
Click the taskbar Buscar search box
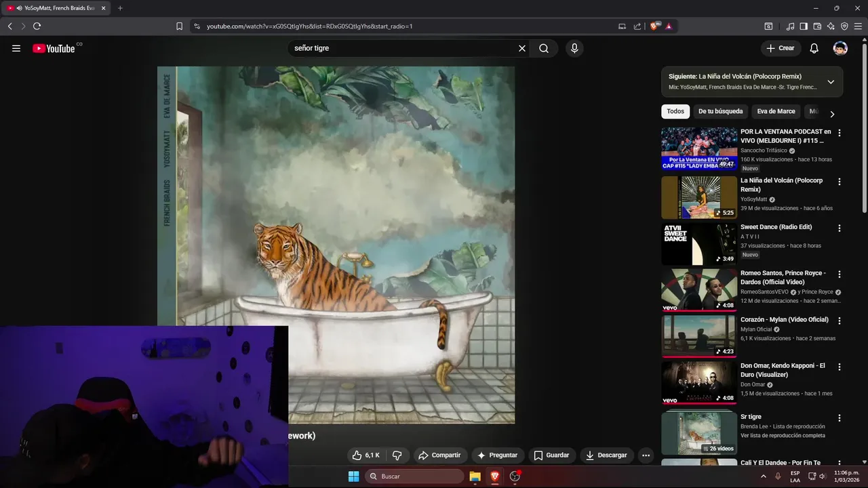tap(414, 476)
